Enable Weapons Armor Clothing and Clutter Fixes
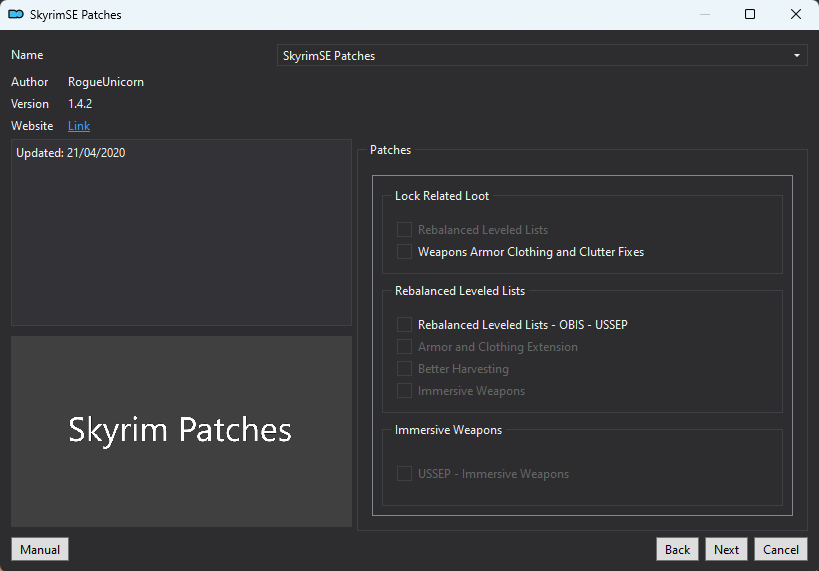This screenshot has width=819, height=571. point(404,251)
